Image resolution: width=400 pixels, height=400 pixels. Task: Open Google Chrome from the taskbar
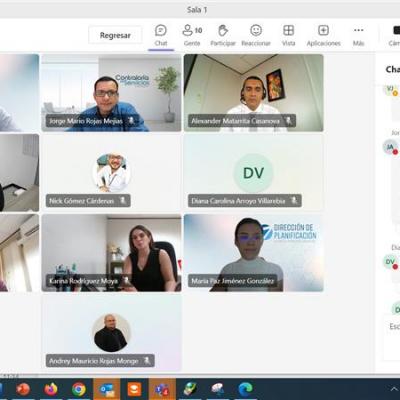coord(79,389)
